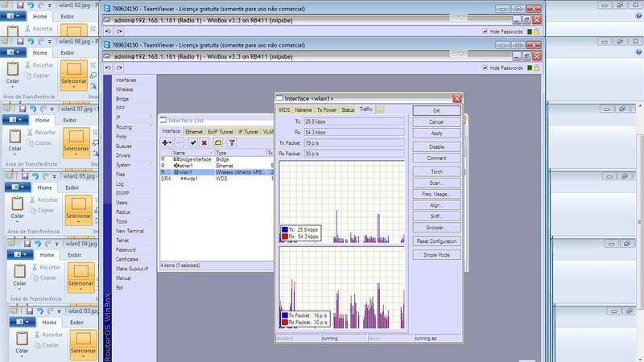Open the more tabs '...' dropdown
Screen dimensions: 644x362
[380, 109]
